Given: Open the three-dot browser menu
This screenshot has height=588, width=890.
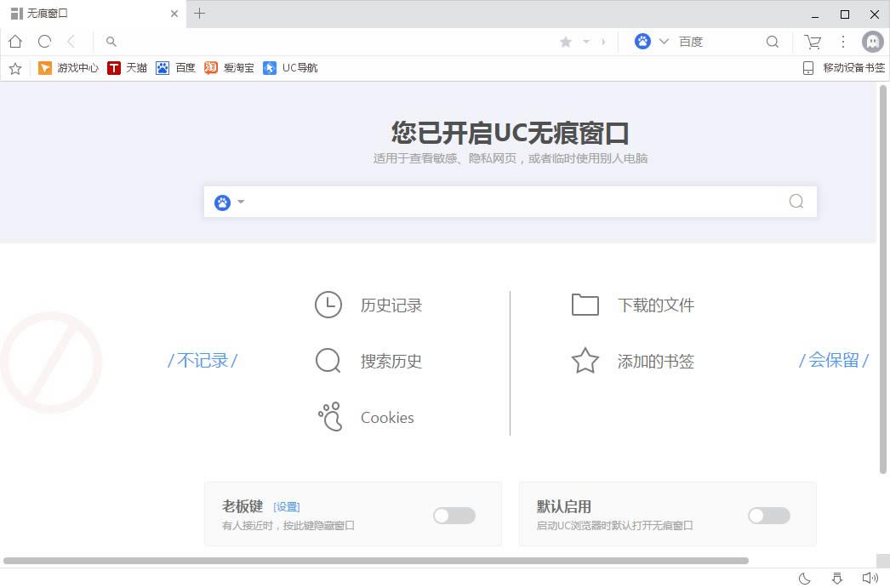Looking at the screenshot, I should click(843, 42).
